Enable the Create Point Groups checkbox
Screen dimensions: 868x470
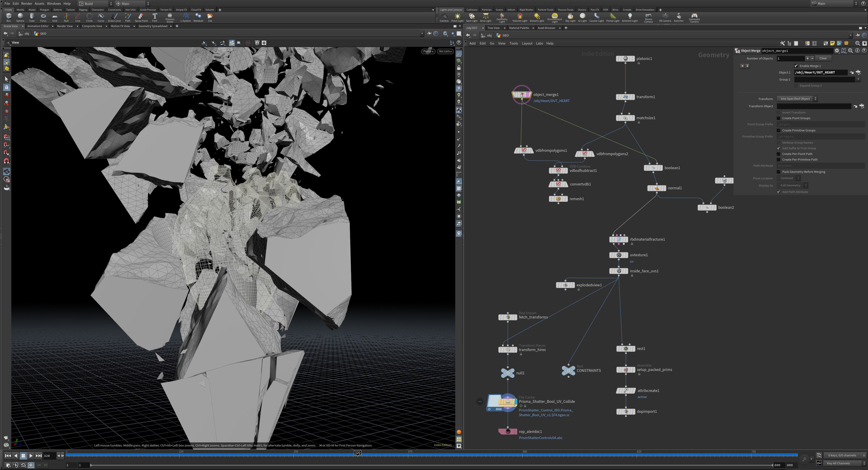pos(778,118)
